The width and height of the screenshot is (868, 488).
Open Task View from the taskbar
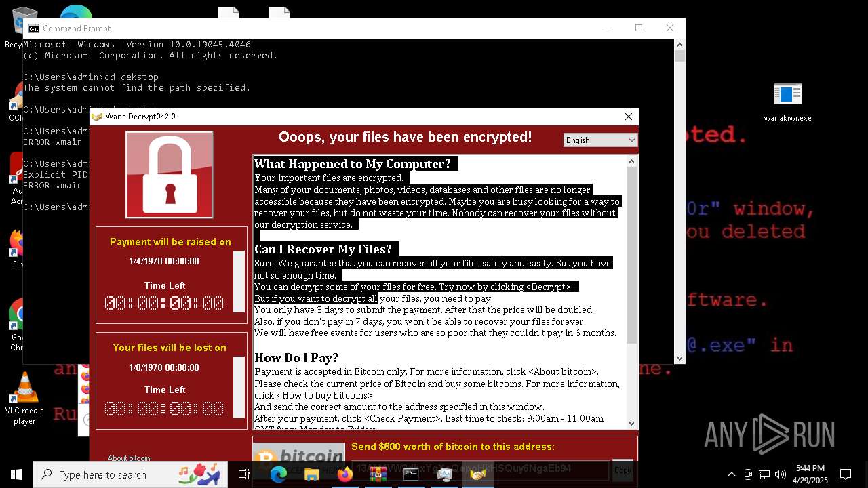pos(244,474)
